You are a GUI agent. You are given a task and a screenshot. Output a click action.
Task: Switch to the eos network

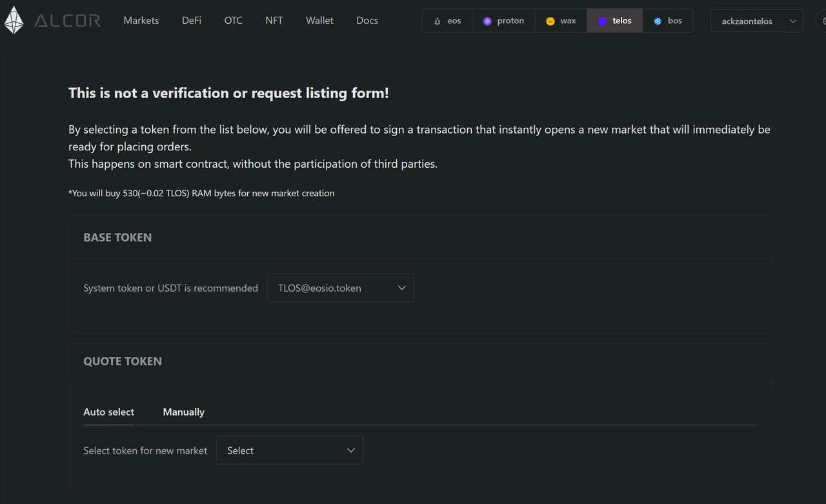[447, 21]
